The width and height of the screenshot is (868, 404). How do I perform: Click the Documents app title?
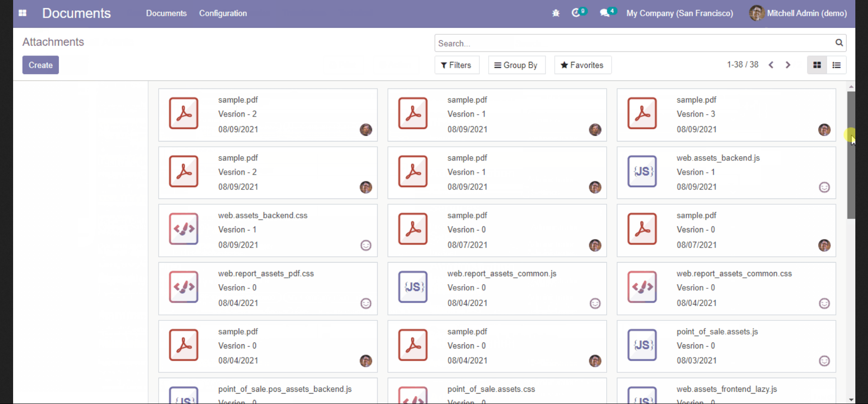[x=76, y=13]
